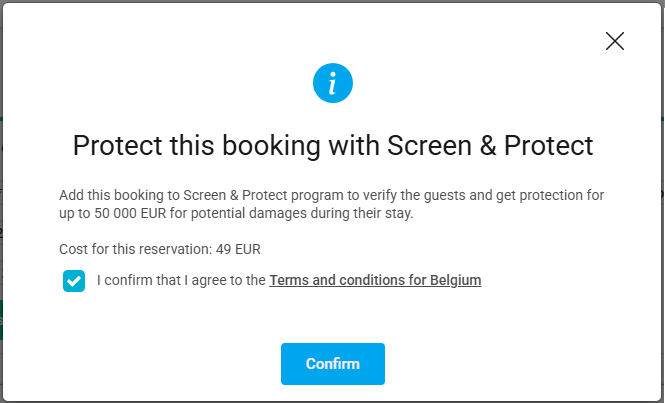This screenshot has width=665, height=403.
Task: Confirm the Screen & Protect booking
Action: click(x=333, y=364)
